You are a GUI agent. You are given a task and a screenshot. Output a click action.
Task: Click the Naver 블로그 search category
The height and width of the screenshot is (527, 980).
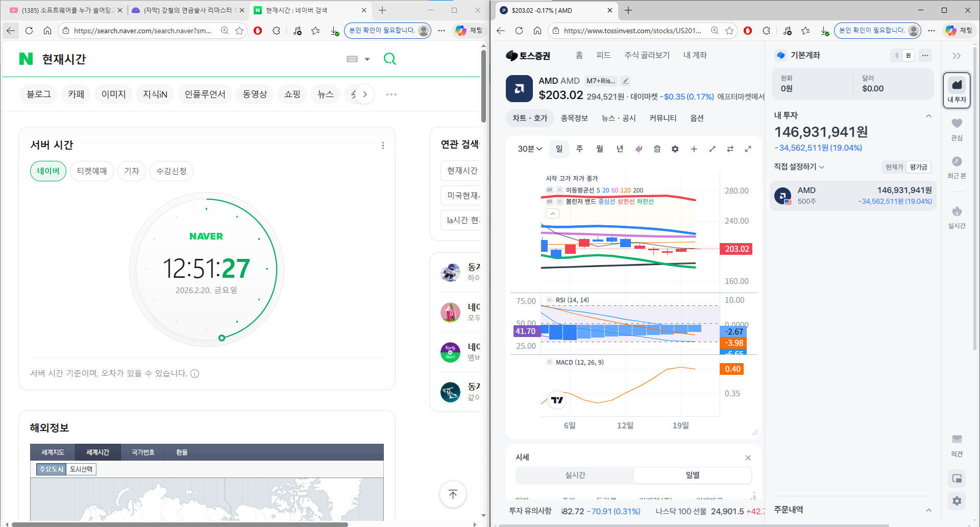coord(39,94)
